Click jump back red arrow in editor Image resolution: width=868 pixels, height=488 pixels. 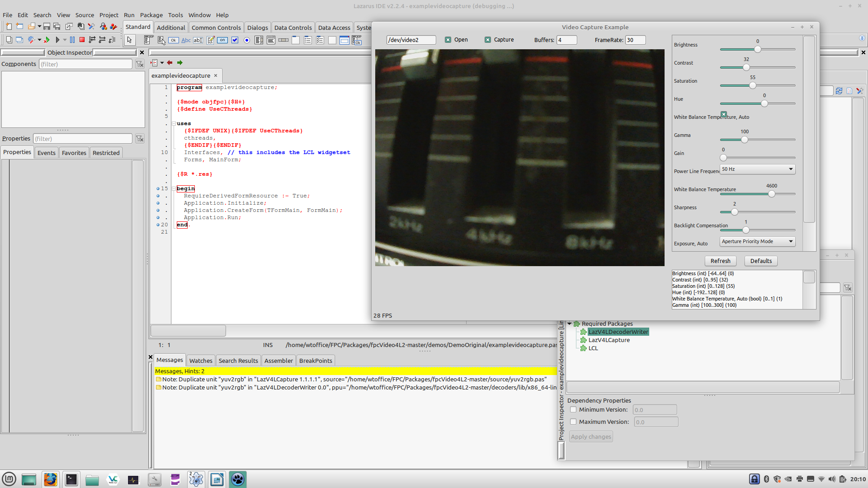[x=170, y=63]
